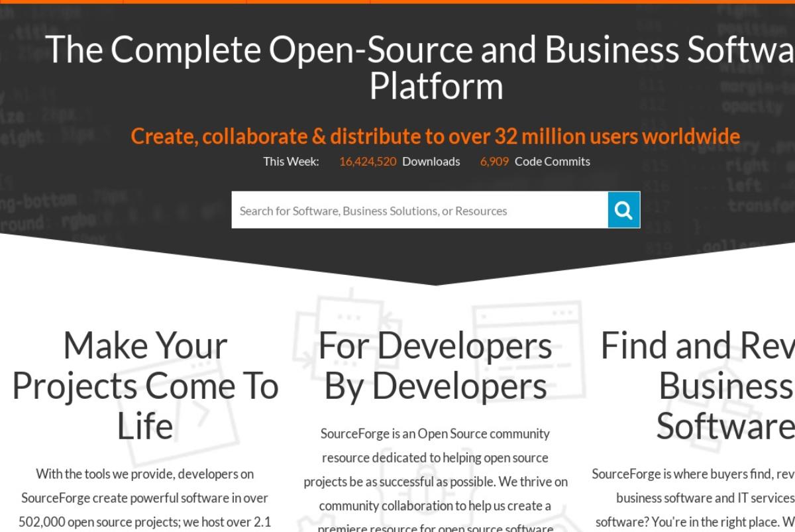Click the 'Make Your Projects Come To Life' heading
This screenshot has width=795, height=532.
pos(145,386)
